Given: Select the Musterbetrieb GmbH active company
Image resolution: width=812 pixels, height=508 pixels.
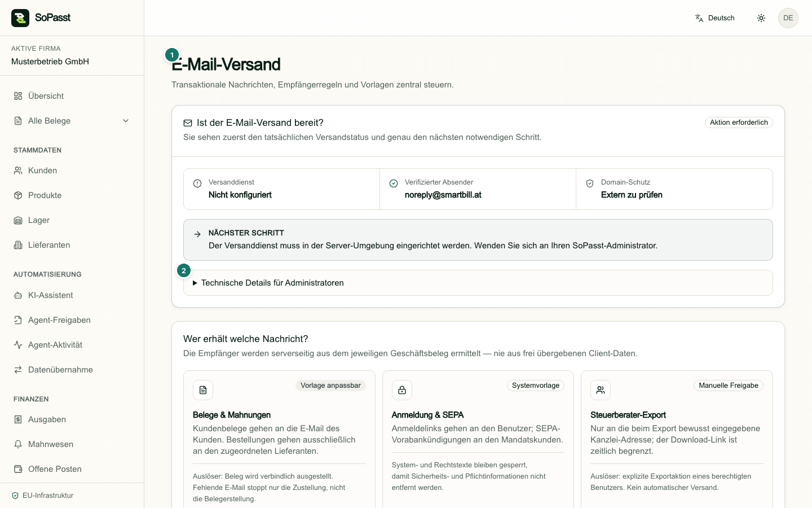Looking at the screenshot, I should pyautogui.click(x=50, y=62).
